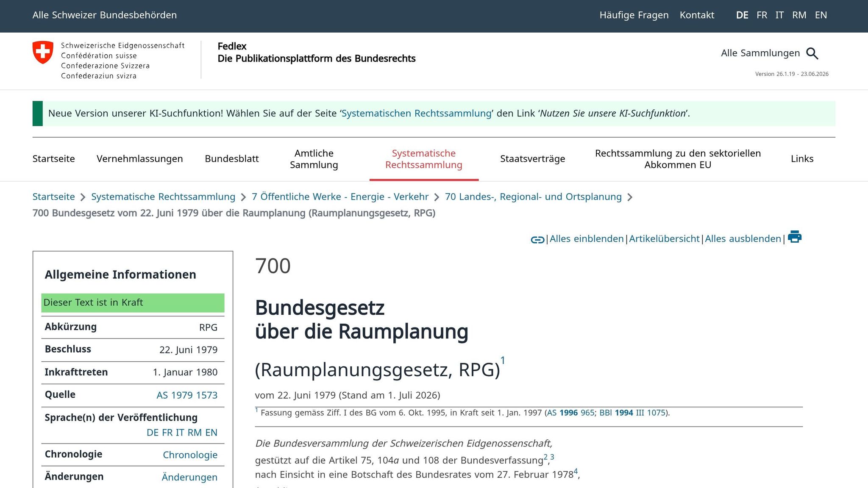Select Systematische Rechtssammlung navigation tab

pos(424,159)
